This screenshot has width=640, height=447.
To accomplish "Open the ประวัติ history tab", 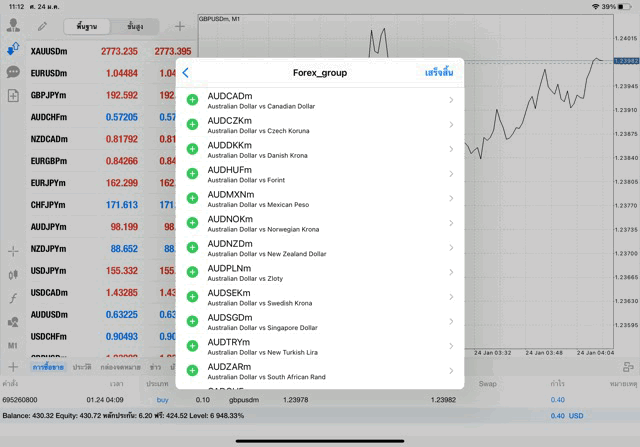I will click(82, 367).
